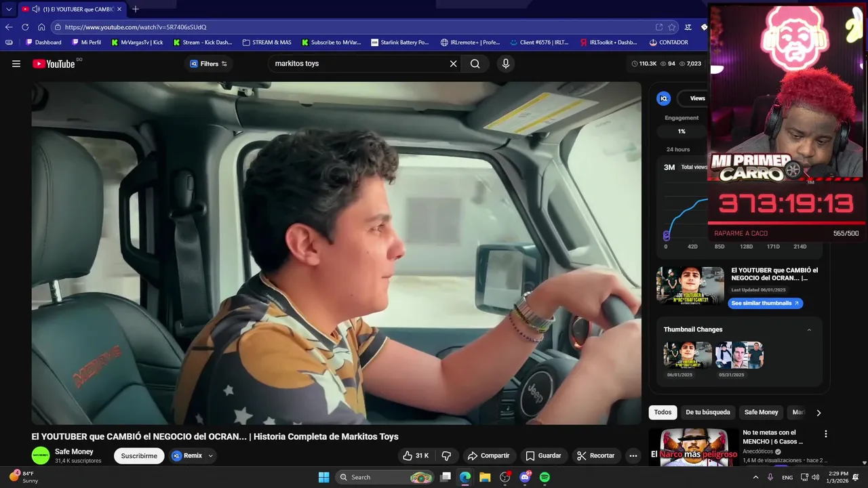Screen dimensions: 868x488
Task: Save the video with Guardar
Action: coord(543,455)
